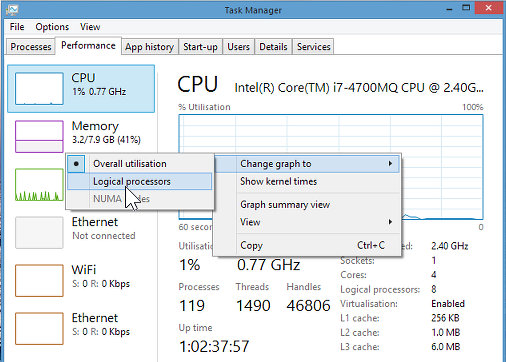Click the Logical processors count 8

point(434,289)
